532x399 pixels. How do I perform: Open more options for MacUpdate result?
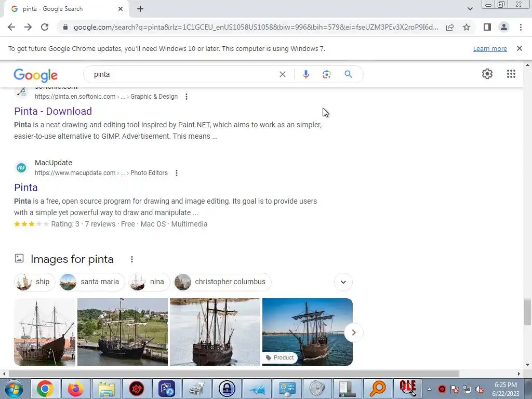177,173
